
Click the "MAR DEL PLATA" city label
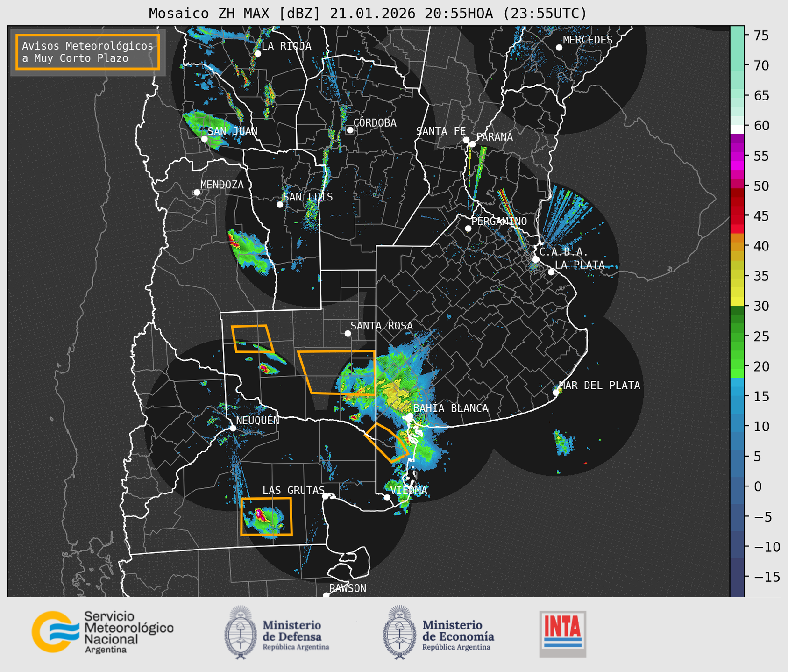599,385
